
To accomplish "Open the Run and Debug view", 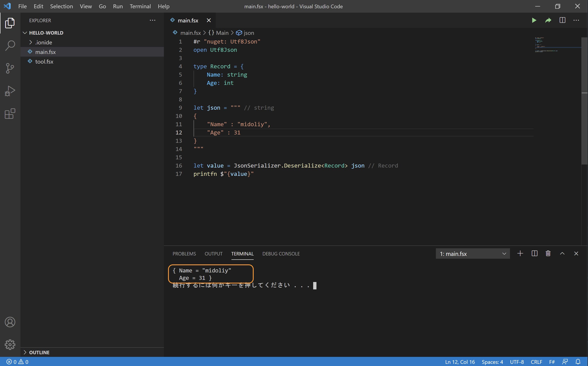I will (10, 91).
